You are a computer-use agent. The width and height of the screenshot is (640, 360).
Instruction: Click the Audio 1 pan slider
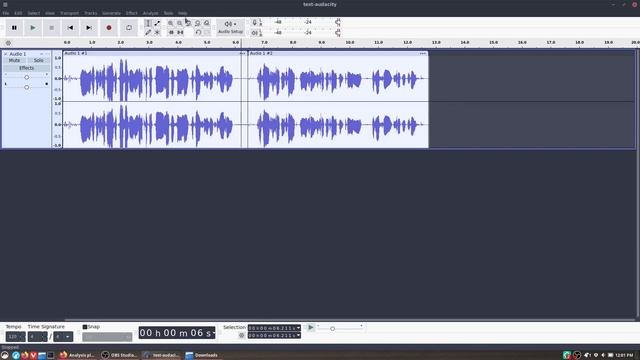pos(27,87)
